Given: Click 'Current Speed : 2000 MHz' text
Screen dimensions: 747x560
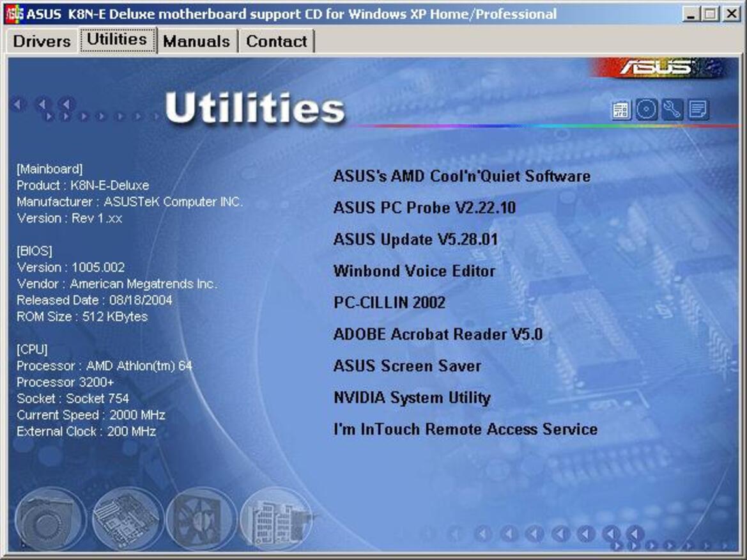Looking at the screenshot, I should click(91, 415).
